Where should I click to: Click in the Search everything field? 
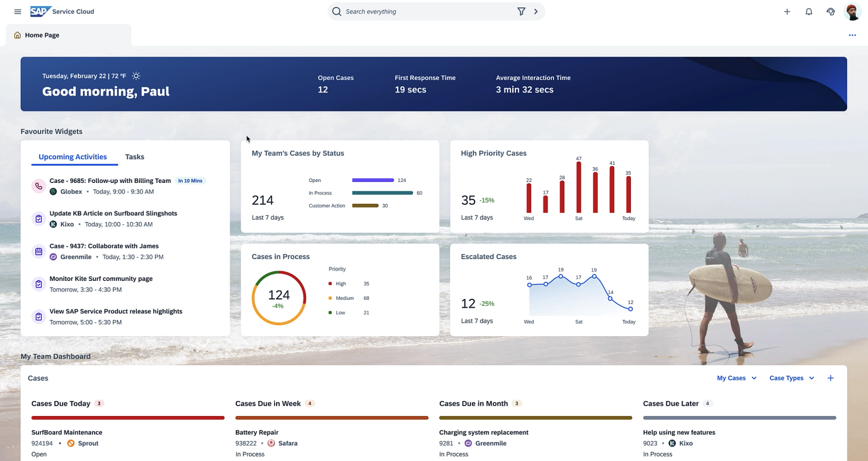(427, 12)
